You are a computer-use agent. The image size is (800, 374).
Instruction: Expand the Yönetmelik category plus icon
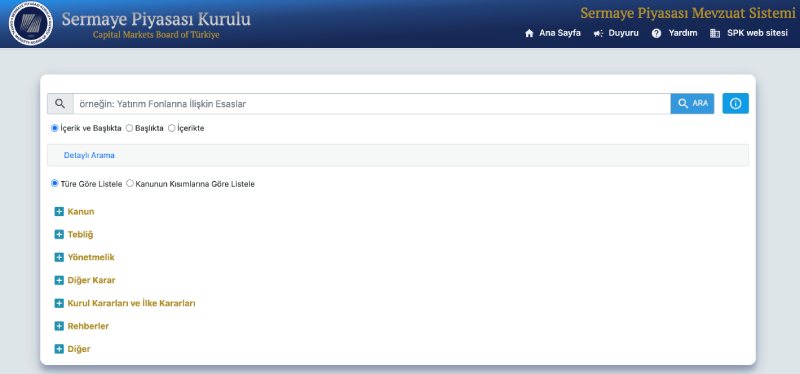click(59, 257)
